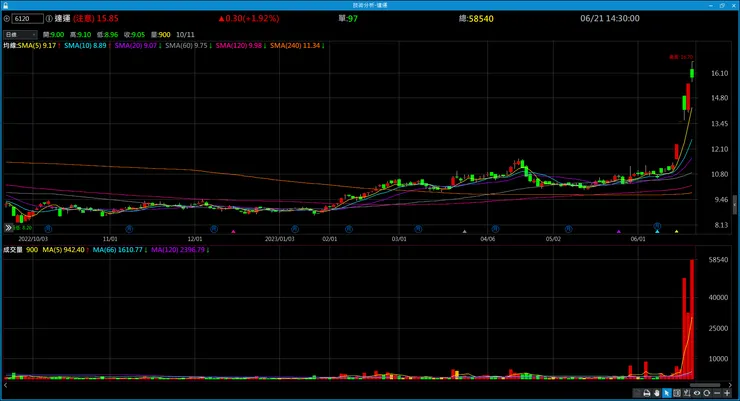Click the 40000 volume axis label
Viewport: 740px width, 401px height.
click(718, 298)
